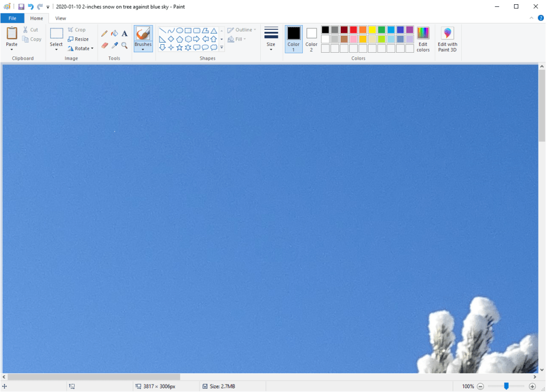Click the zoom in plus button

point(532,386)
